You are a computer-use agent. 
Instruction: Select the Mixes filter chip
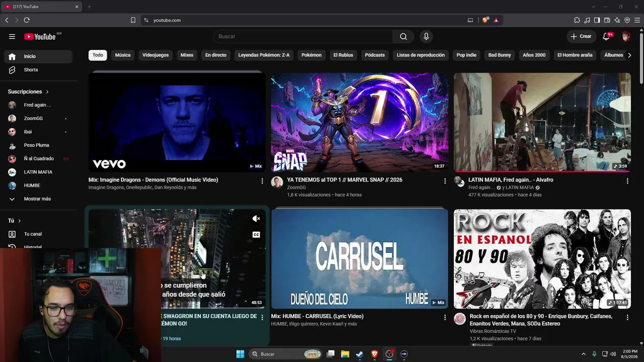click(187, 55)
